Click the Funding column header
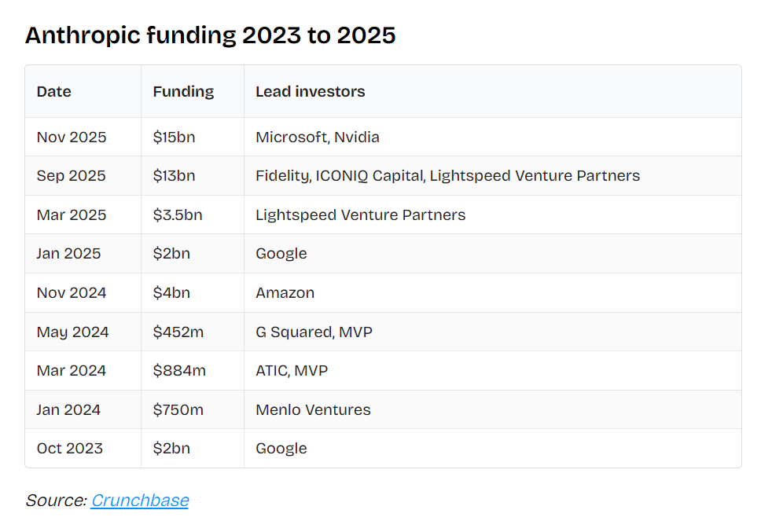Image resolution: width=772 pixels, height=532 pixels. click(x=183, y=91)
